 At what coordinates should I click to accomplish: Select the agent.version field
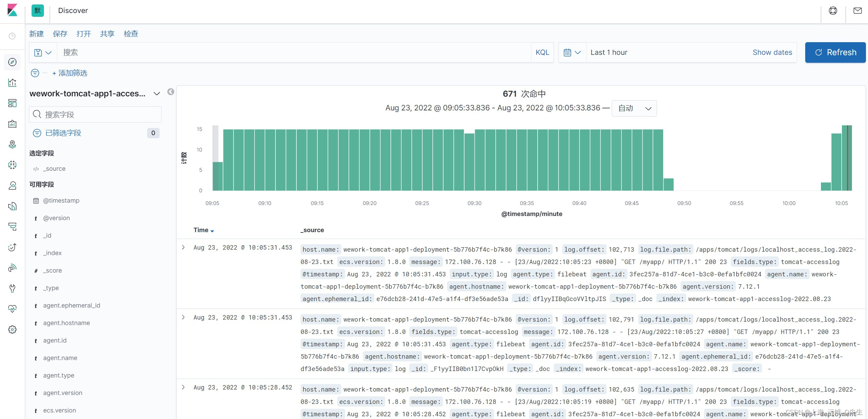(x=63, y=393)
